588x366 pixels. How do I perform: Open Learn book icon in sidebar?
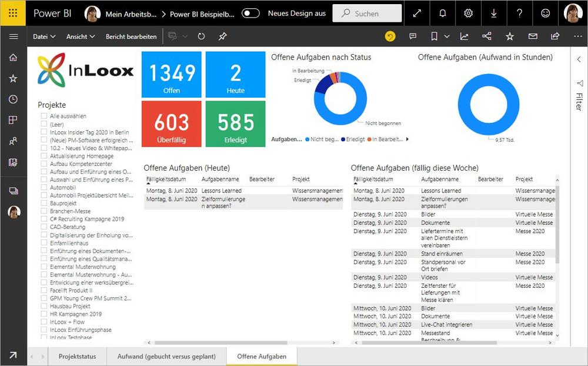pos(13,162)
